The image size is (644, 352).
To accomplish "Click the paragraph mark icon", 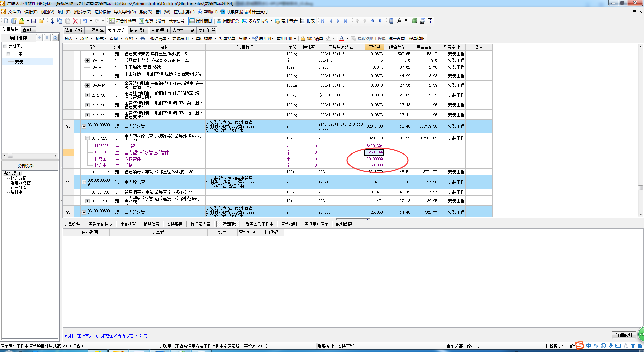I will tap(407, 21).
